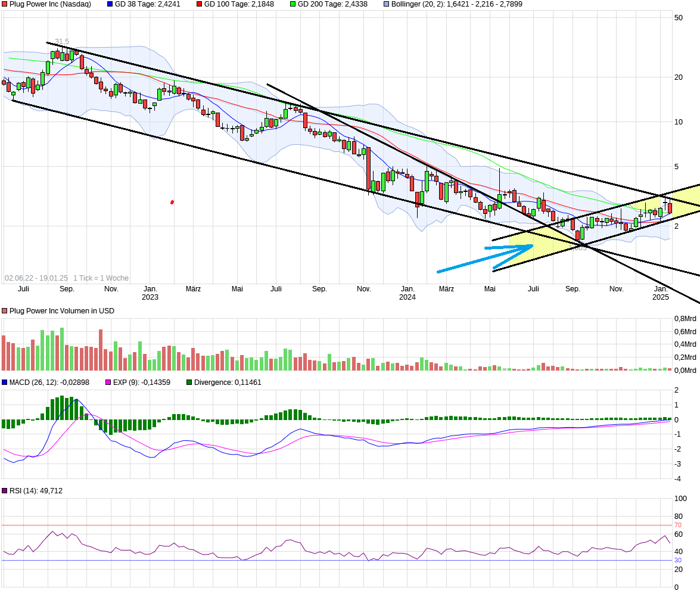Click the volume axis label 0,4Mrd

pos(685,344)
